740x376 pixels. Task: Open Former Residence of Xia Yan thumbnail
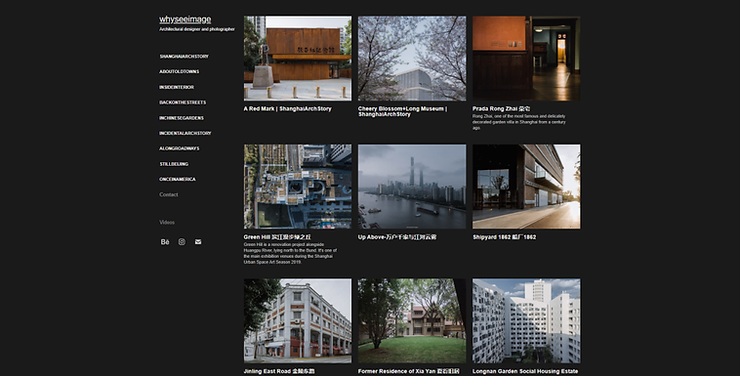(x=412, y=321)
